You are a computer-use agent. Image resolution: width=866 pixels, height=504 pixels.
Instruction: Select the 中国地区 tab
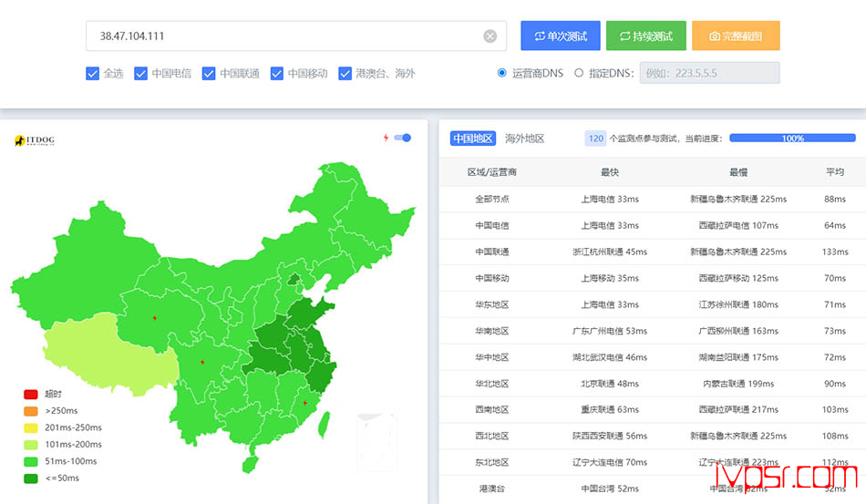click(x=472, y=139)
